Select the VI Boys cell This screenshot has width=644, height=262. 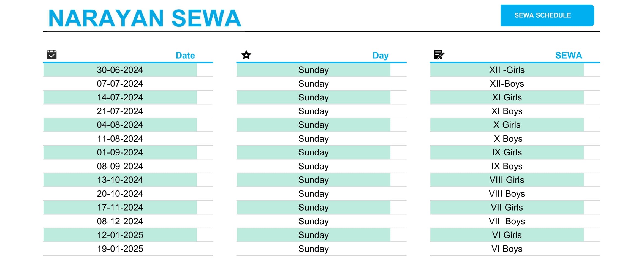[507, 249]
